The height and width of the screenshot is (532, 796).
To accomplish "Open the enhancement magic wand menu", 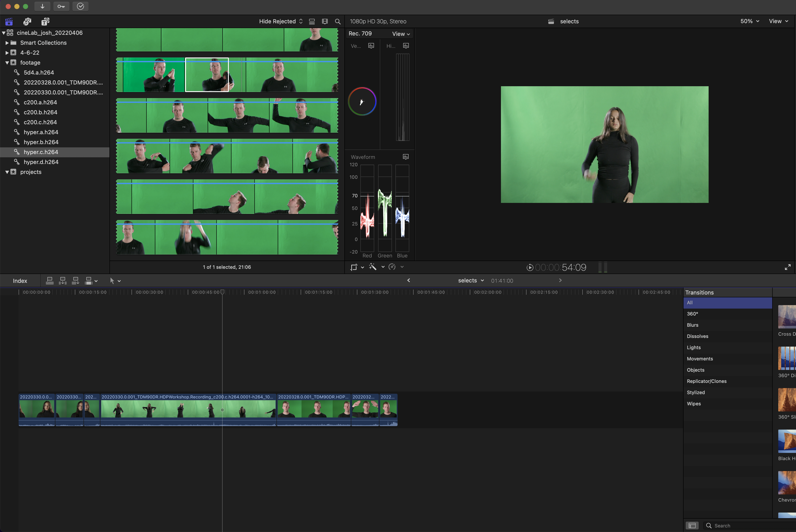I will [x=373, y=267].
